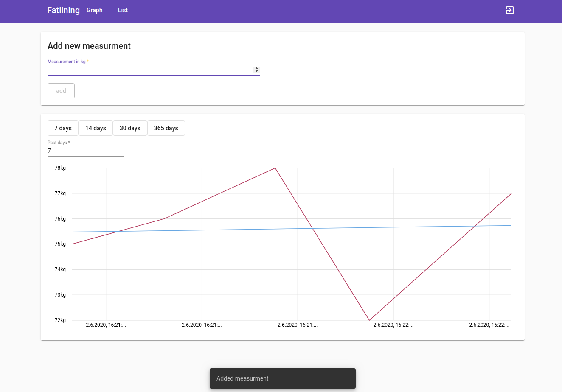Click the 76kg point on red line
562x392 pixels.
(x=164, y=219)
